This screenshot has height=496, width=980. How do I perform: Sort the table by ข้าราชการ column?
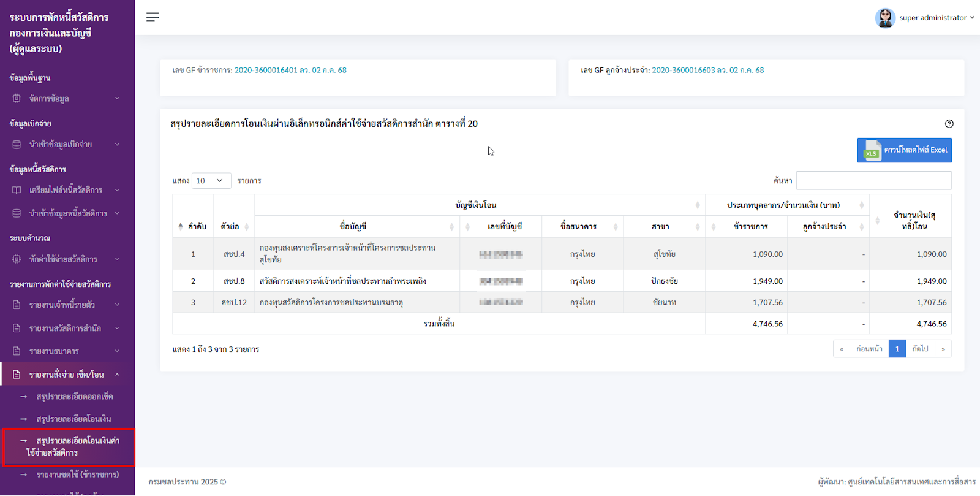(747, 226)
